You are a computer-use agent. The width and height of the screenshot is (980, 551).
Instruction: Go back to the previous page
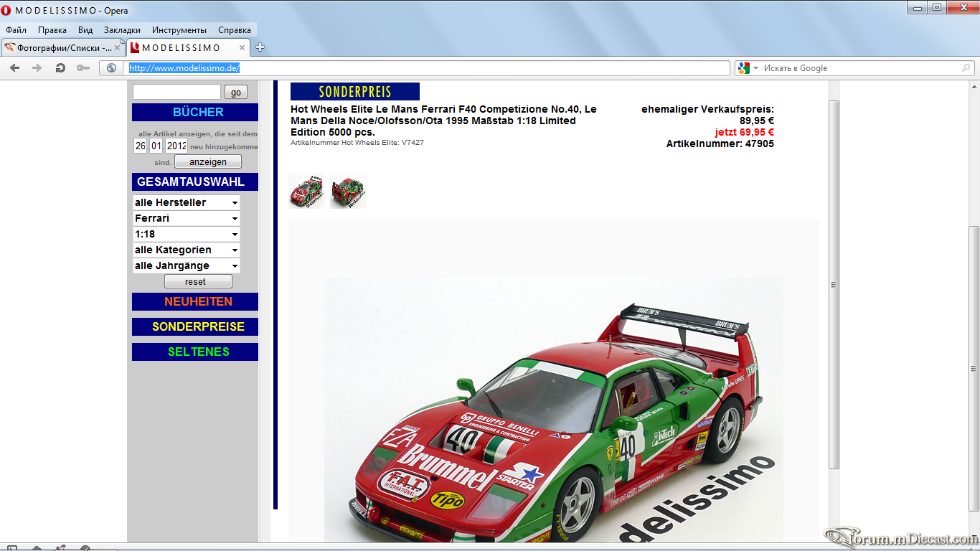[x=15, y=68]
